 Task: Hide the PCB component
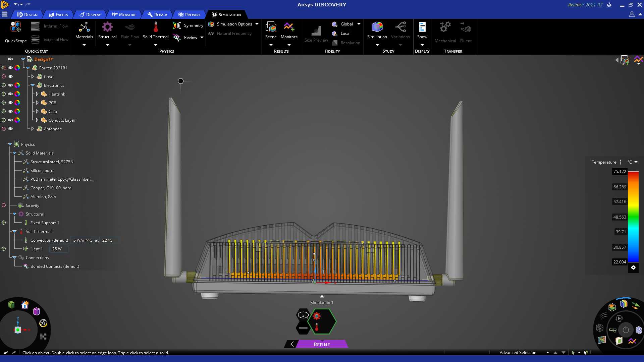point(10,103)
